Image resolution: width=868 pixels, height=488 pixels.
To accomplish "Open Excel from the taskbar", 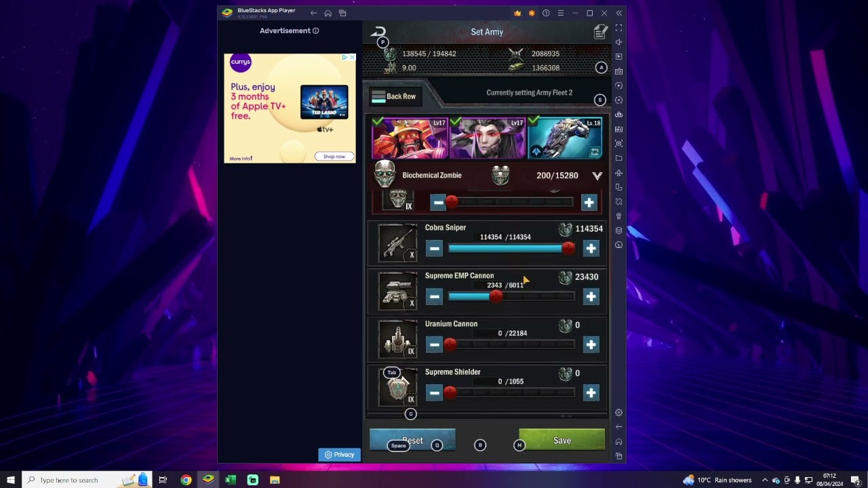I will 231,480.
